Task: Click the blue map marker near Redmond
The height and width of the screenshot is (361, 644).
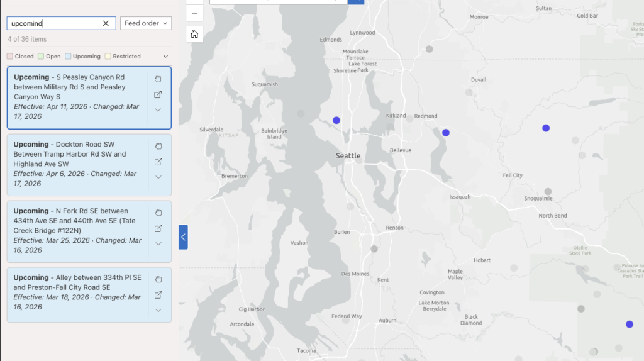Action: tap(446, 133)
